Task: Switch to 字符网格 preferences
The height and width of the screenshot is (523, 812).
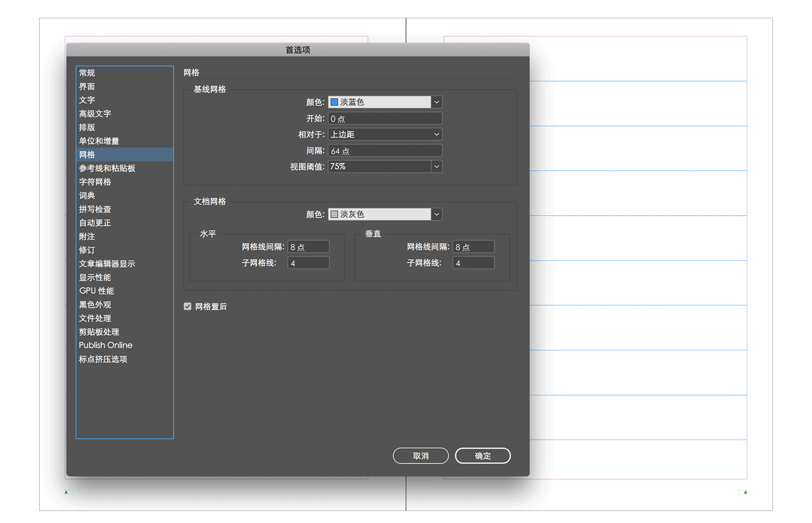Action: click(95, 182)
